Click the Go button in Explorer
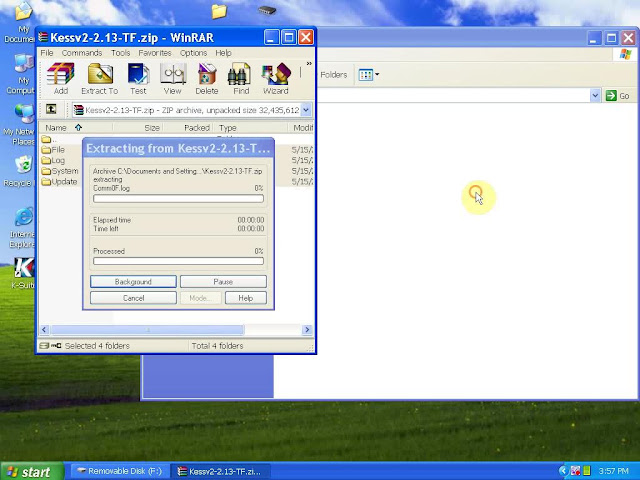The height and width of the screenshot is (480, 640). (618, 96)
